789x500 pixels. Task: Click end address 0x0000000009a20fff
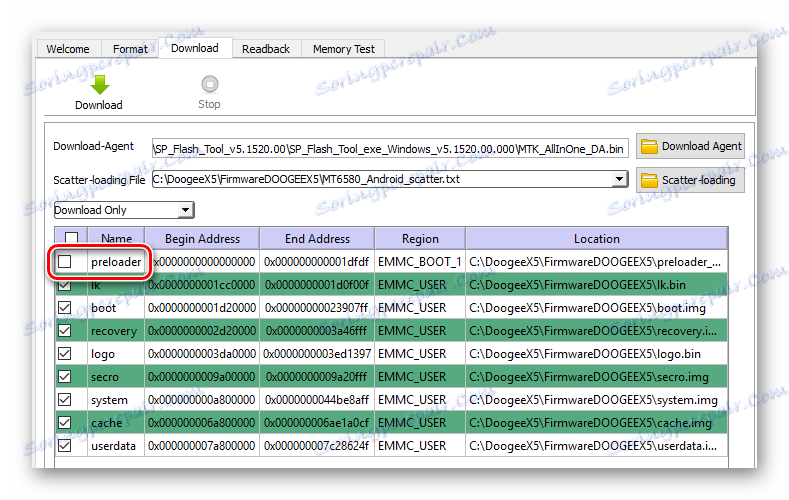coord(317,376)
